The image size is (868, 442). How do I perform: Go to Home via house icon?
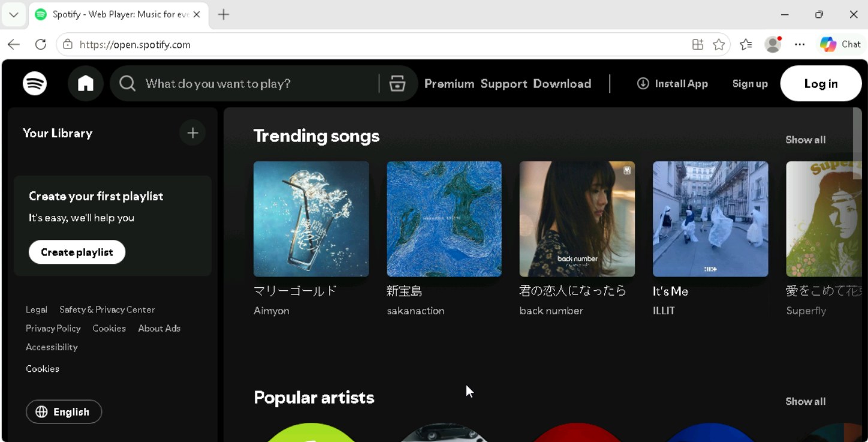[86, 83]
